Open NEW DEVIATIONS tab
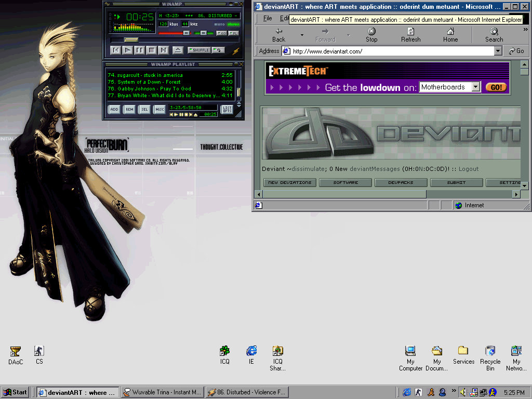 [290, 182]
